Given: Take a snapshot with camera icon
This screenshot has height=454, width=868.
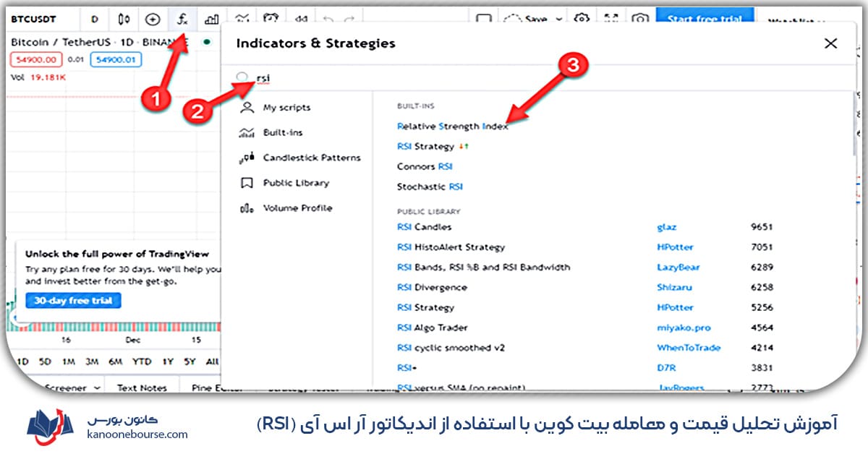Looking at the screenshot, I should (639, 20).
